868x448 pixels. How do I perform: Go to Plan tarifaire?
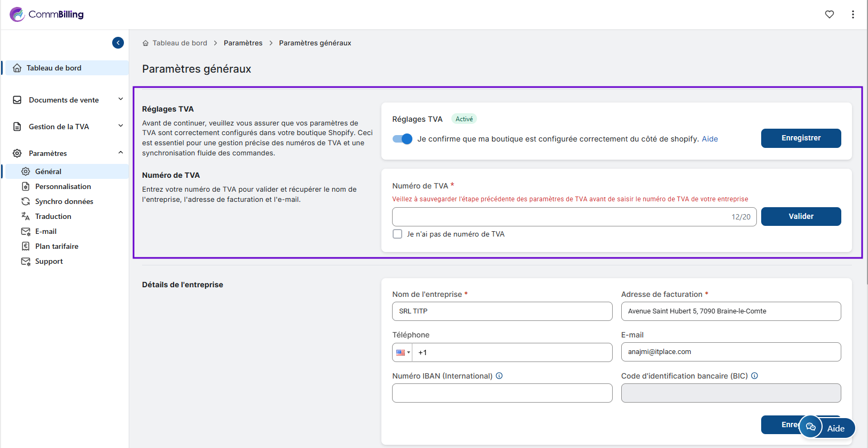pos(57,246)
